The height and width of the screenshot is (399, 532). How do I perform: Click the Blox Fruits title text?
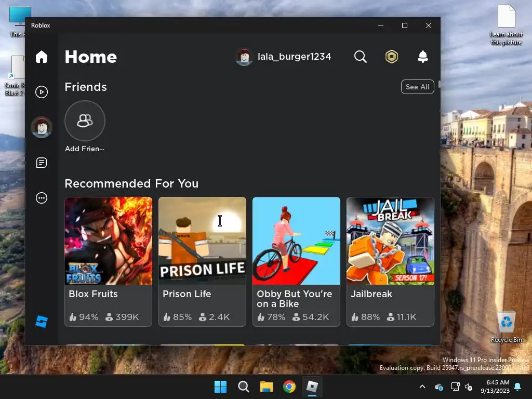[x=94, y=294]
